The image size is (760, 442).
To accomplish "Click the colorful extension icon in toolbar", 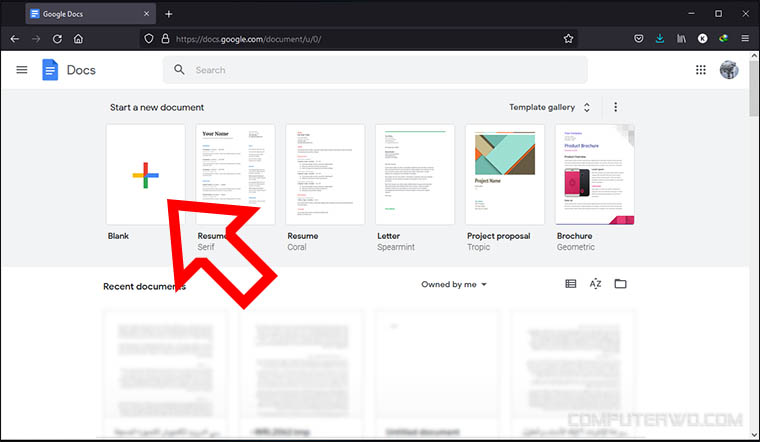I will (724, 38).
